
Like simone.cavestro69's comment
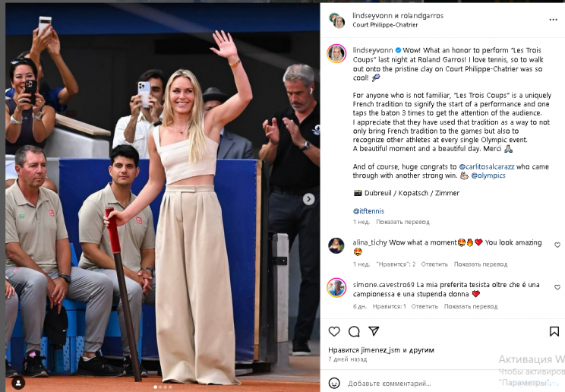click(x=557, y=287)
